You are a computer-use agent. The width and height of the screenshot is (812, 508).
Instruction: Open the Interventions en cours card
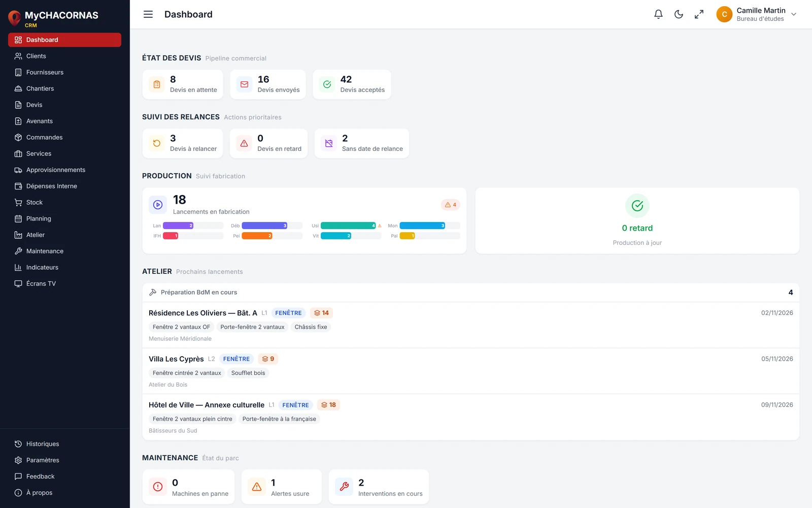tap(379, 487)
